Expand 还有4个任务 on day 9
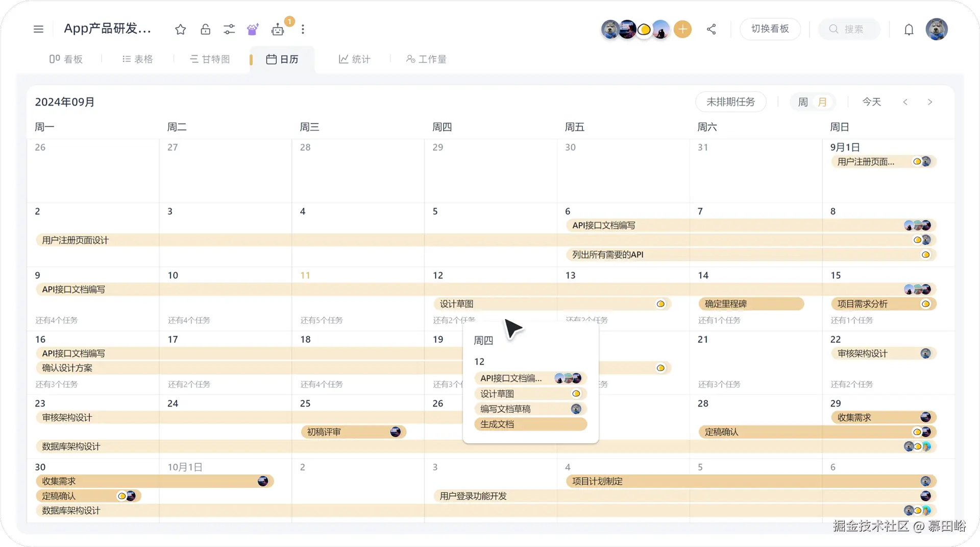 (57, 320)
